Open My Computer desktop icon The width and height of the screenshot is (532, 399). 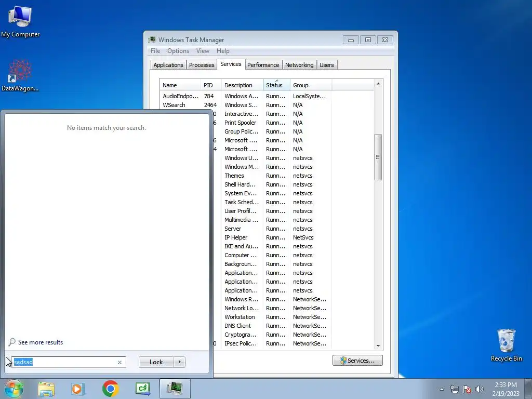tap(20, 22)
